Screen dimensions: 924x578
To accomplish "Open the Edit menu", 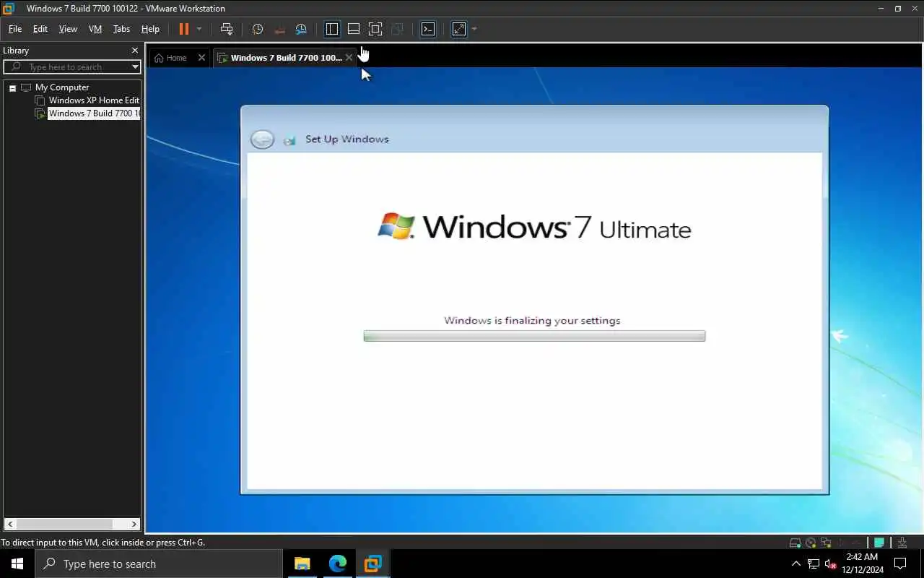I will 40,29.
